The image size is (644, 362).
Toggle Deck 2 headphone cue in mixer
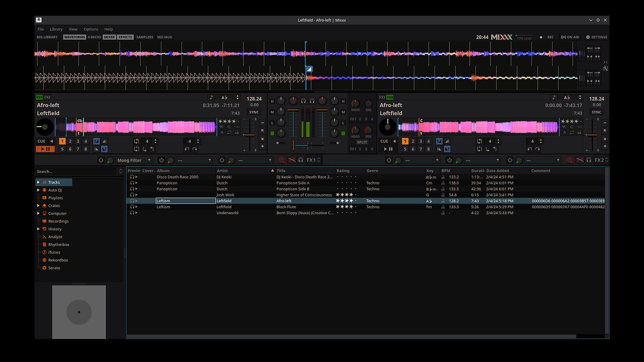[312, 101]
